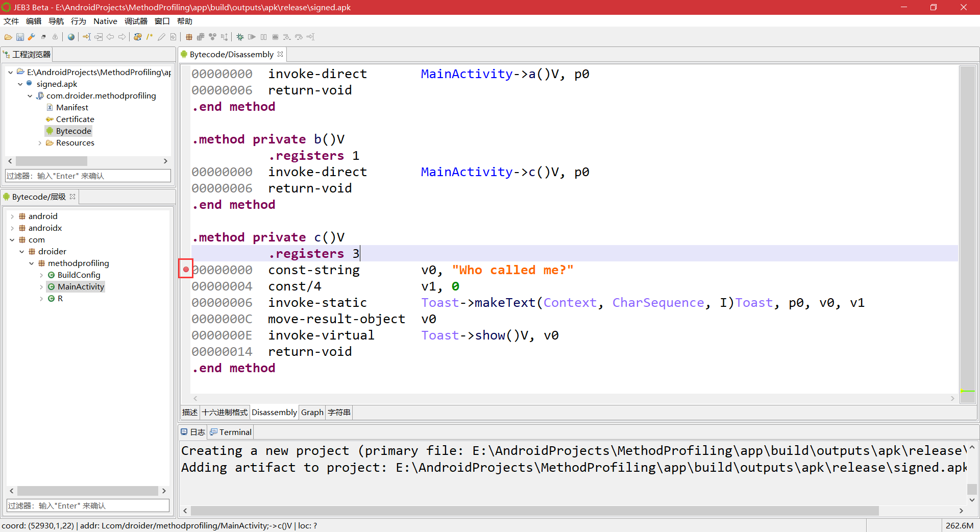Screen dimensions: 980x532
Task: Collapse the droider package node
Action: click(22, 252)
